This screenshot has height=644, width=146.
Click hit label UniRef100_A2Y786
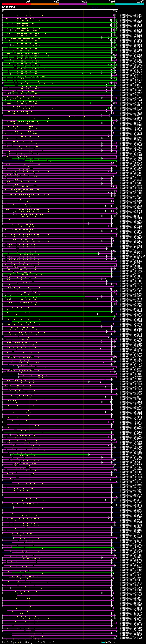(131, 183)
